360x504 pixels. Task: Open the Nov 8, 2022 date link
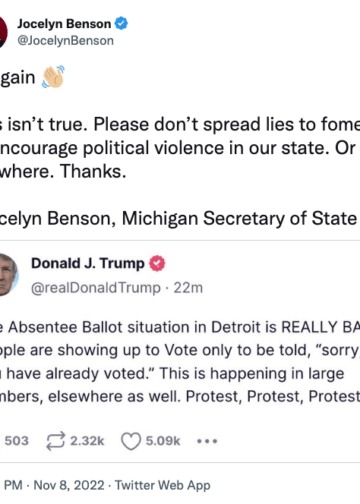coord(69,485)
